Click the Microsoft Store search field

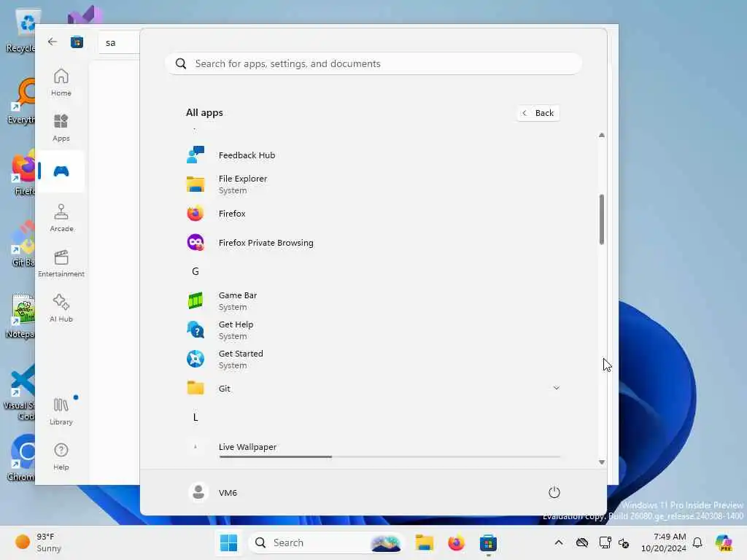pos(119,42)
